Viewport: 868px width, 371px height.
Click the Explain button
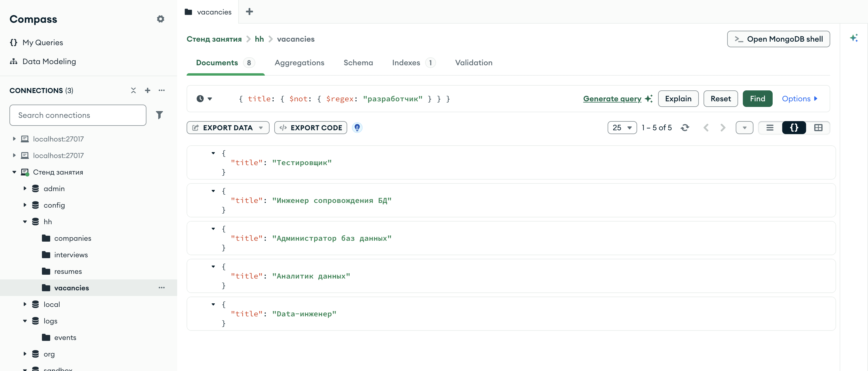pos(678,99)
